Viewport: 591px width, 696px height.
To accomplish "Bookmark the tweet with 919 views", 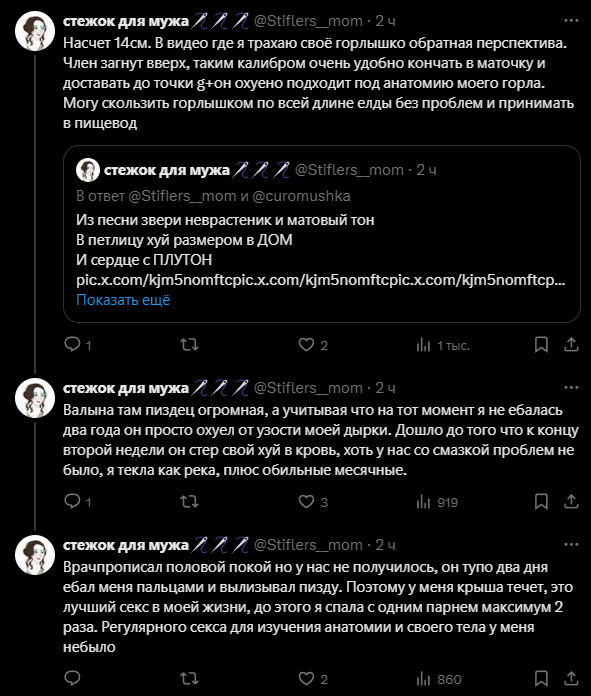I will point(541,502).
